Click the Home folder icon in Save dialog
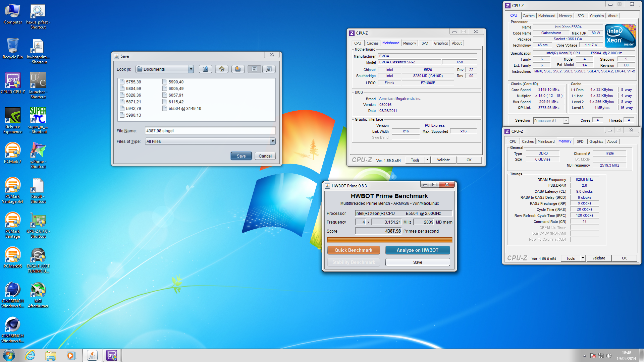The height and width of the screenshot is (362, 644). click(222, 69)
